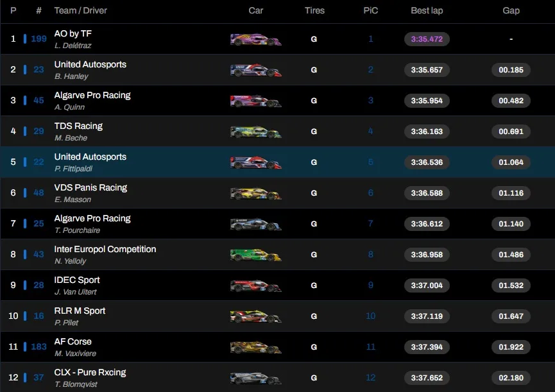Click the Team / Driver column header
This screenshot has width=555, height=392.
[80, 11]
